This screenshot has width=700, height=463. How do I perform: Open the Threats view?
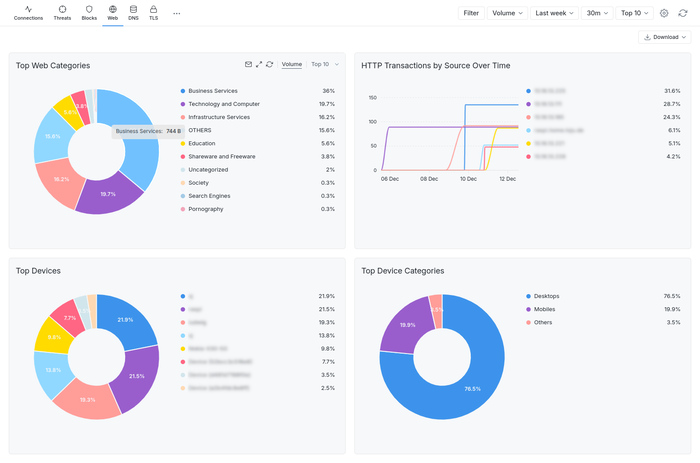[x=63, y=13]
